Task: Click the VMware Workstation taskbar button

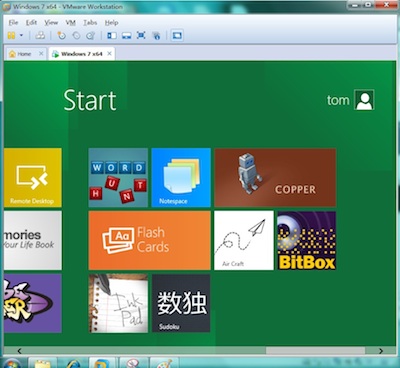Action: [x=103, y=363]
